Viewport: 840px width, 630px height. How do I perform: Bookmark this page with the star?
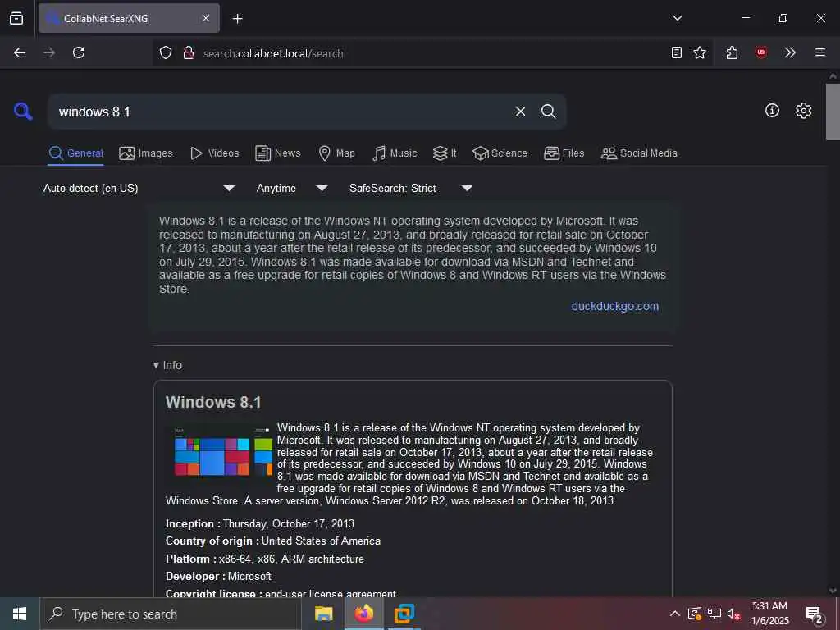click(x=700, y=52)
